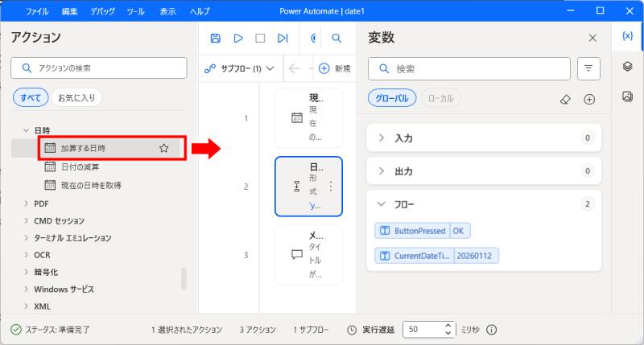Viewport: 644px width, 345px height.
Task: Click the actions list scrollbar
Action: tap(184, 279)
